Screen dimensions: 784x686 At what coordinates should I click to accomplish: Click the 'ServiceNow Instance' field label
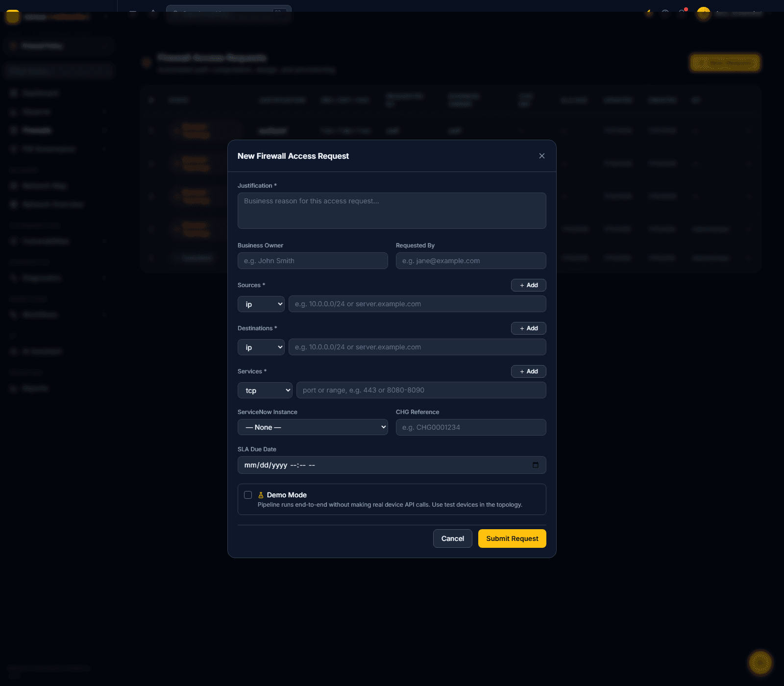[x=268, y=412]
